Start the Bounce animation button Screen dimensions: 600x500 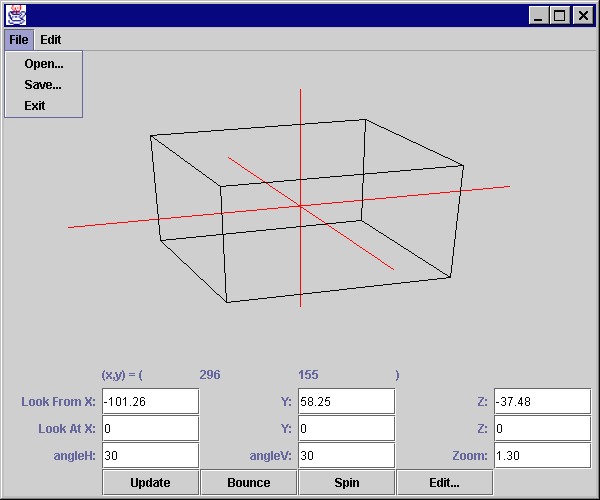(x=249, y=482)
